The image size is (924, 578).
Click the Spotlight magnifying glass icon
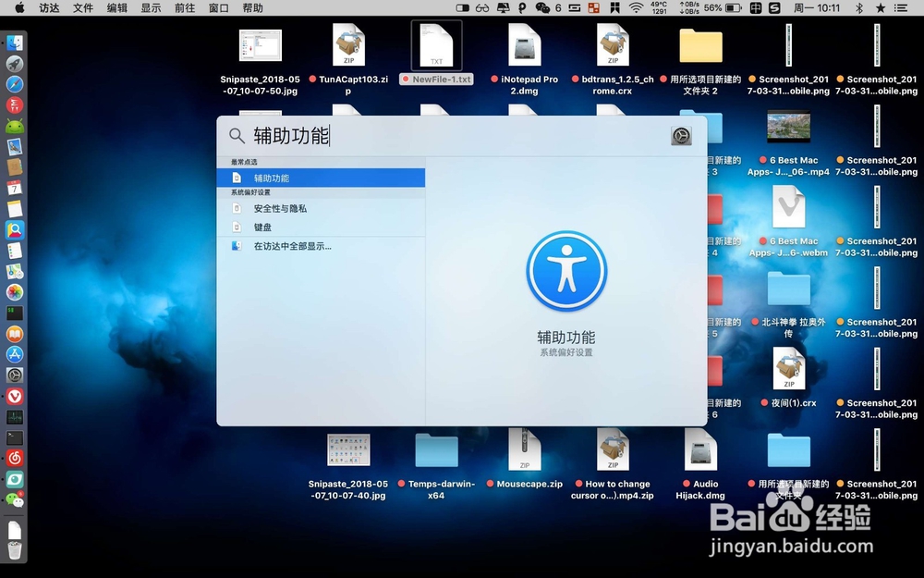235,134
